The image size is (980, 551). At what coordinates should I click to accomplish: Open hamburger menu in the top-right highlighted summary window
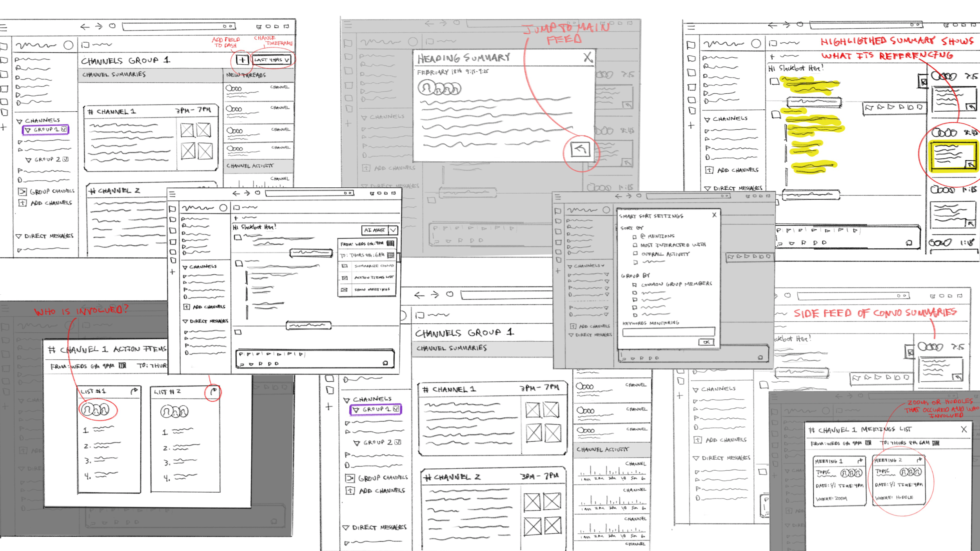coord(691,27)
